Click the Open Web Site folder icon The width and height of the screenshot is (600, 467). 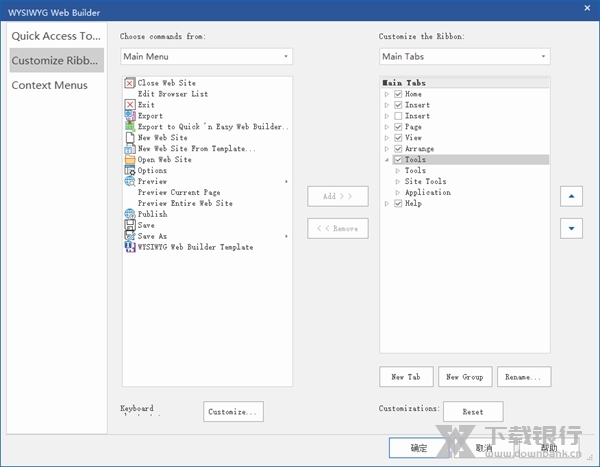(x=130, y=160)
